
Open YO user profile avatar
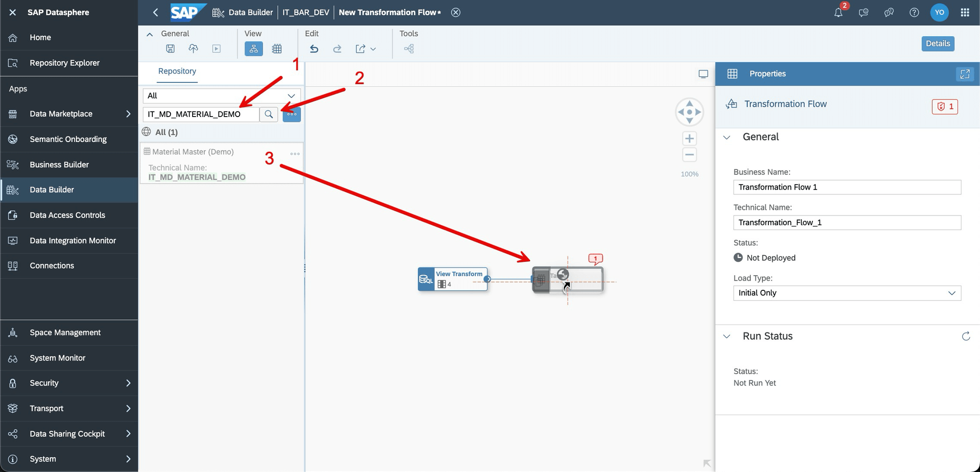click(x=939, y=12)
